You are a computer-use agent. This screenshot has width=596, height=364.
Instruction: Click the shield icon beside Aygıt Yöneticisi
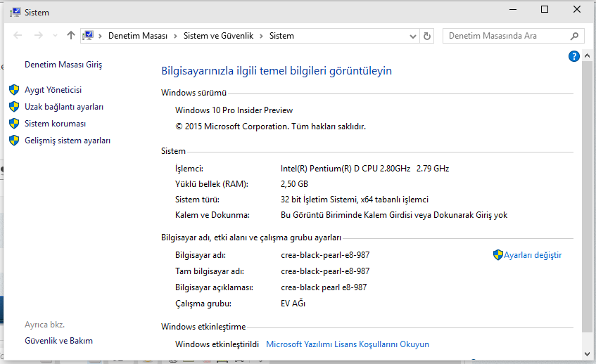[14, 90]
